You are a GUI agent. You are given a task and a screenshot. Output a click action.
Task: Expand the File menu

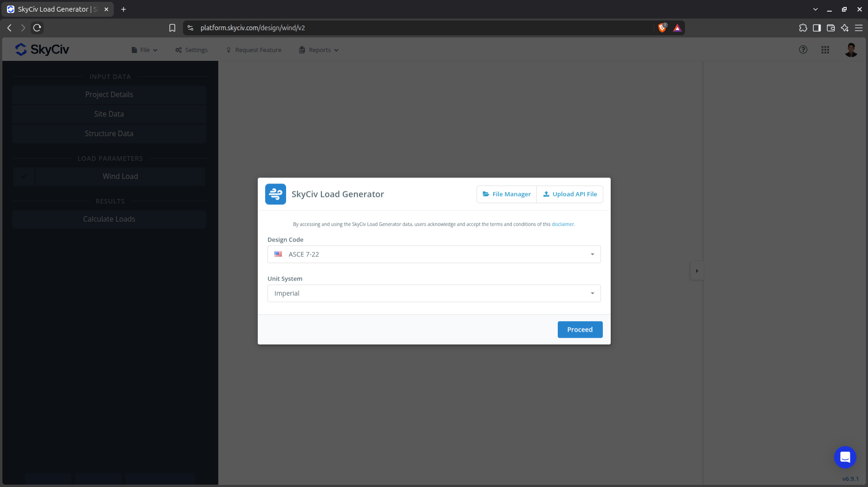(144, 50)
